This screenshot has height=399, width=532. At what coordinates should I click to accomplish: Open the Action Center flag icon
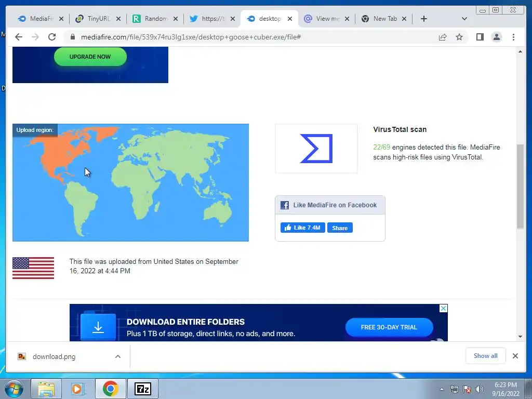point(467,389)
